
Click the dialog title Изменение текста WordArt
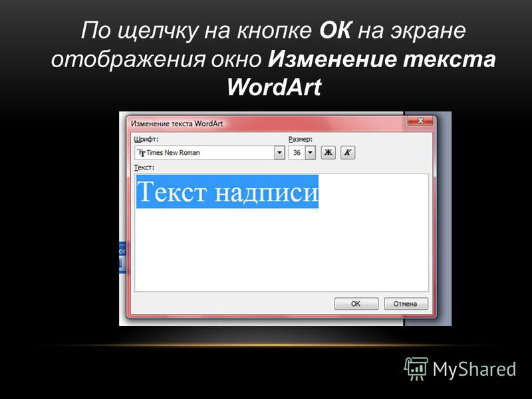coord(177,124)
